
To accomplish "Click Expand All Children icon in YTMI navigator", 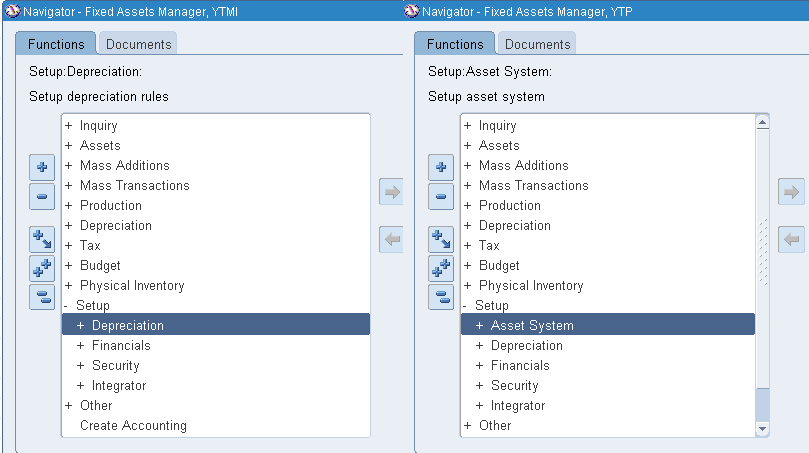I will 42,239.
